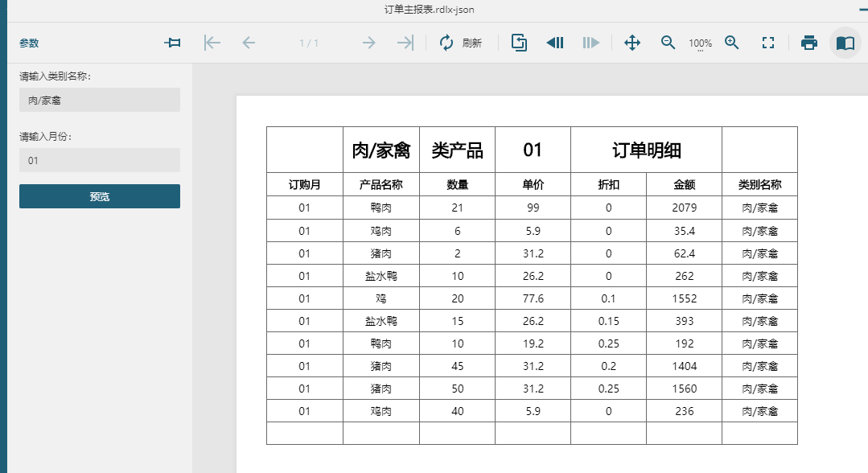The width and height of the screenshot is (868, 473).
Task: Click the 类别名称 column header
Action: point(759,184)
